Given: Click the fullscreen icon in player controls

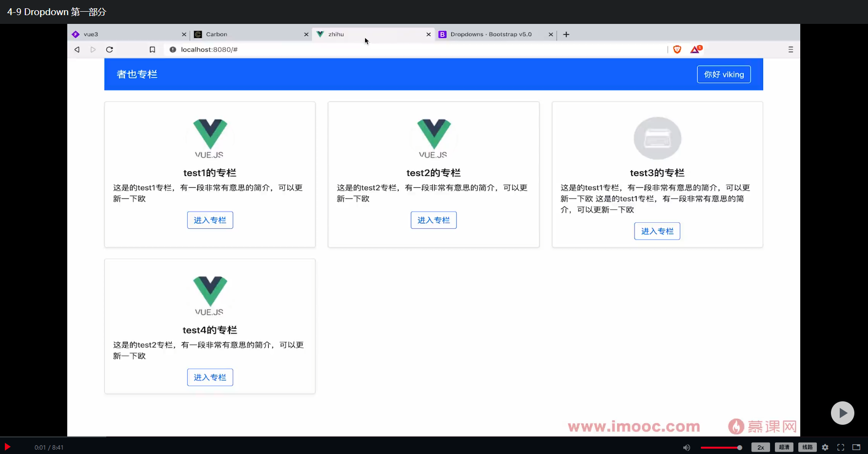Looking at the screenshot, I should (x=841, y=447).
